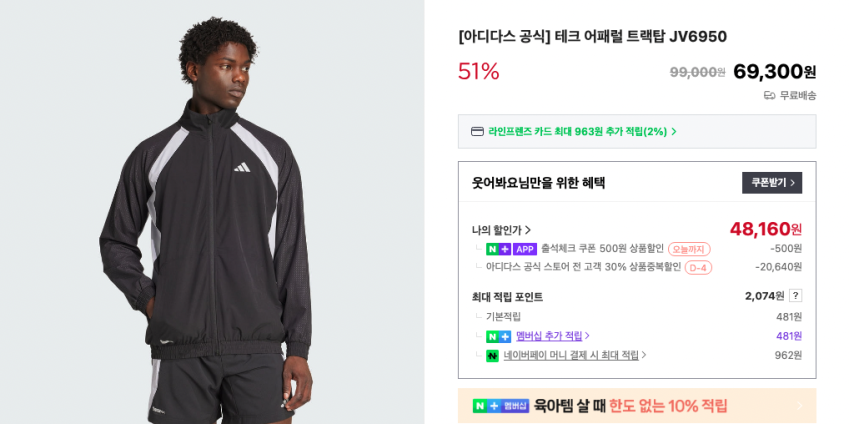This screenshot has height=424, width=849.
Task: Click the 오늘까지 deadline tag
Action: click(x=689, y=249)
